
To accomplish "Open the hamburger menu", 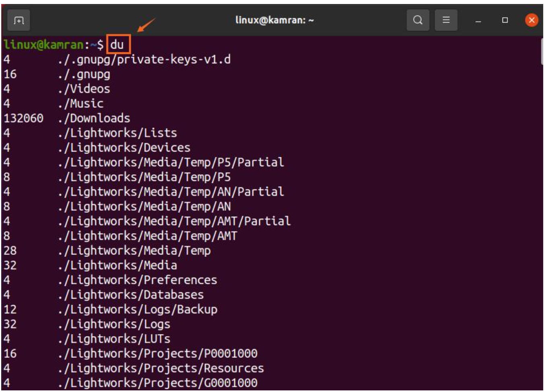I will 446,20.
